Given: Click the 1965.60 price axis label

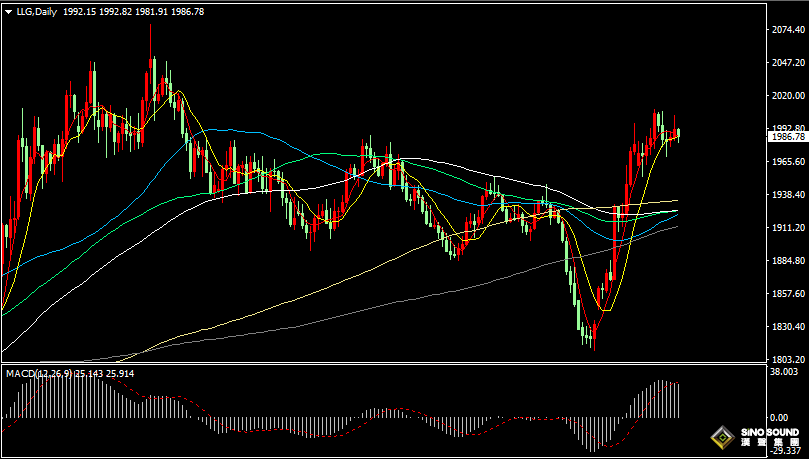Looking at the screenshot, I should coord(788,162).
